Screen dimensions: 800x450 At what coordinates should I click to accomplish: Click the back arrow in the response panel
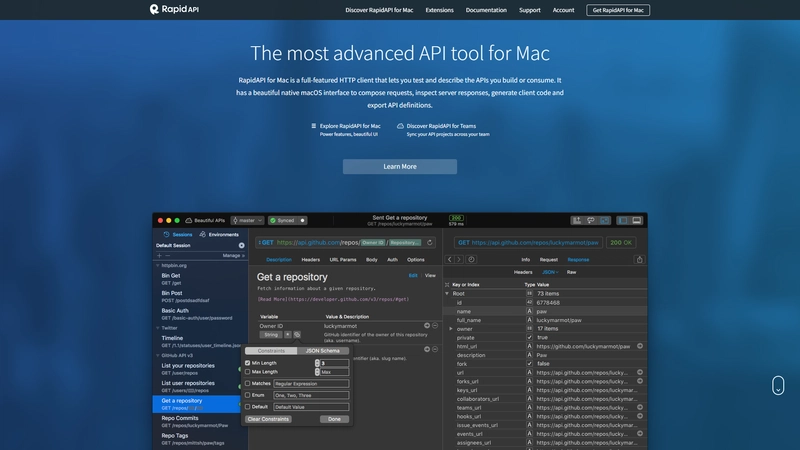pyautogui.click(x=449, y=259)
